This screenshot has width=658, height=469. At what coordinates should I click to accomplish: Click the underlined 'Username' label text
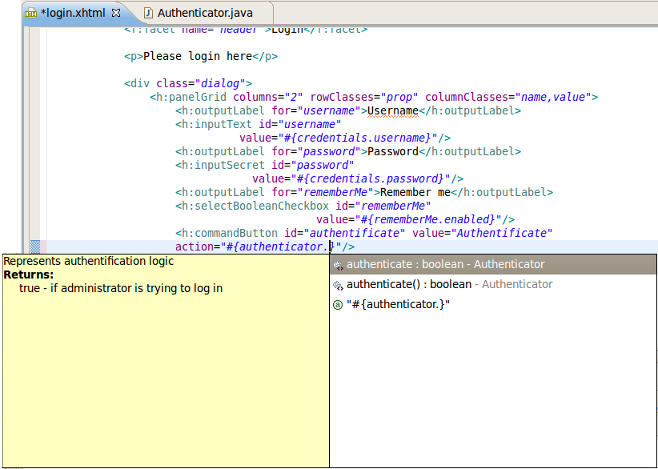(x=392, y=110)
